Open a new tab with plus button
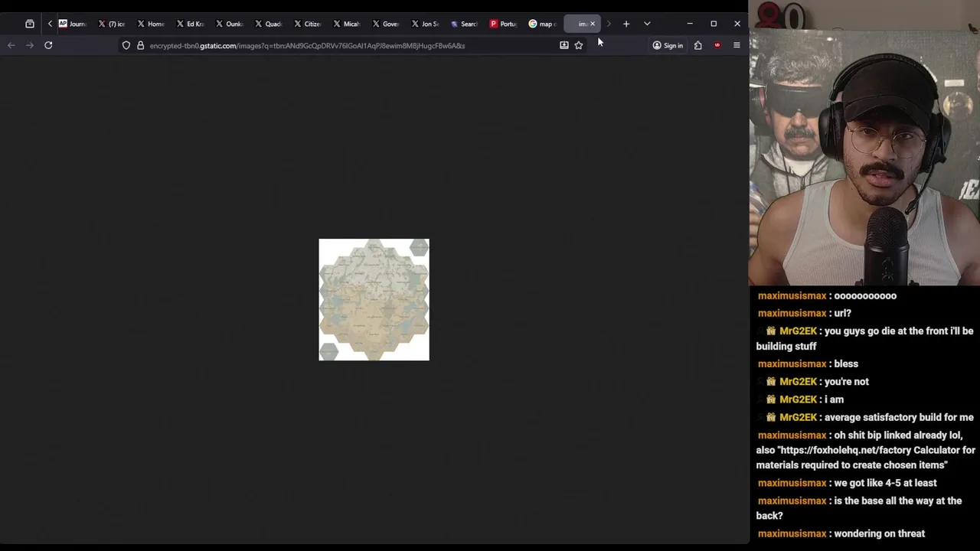 click(x=626, y=24)
